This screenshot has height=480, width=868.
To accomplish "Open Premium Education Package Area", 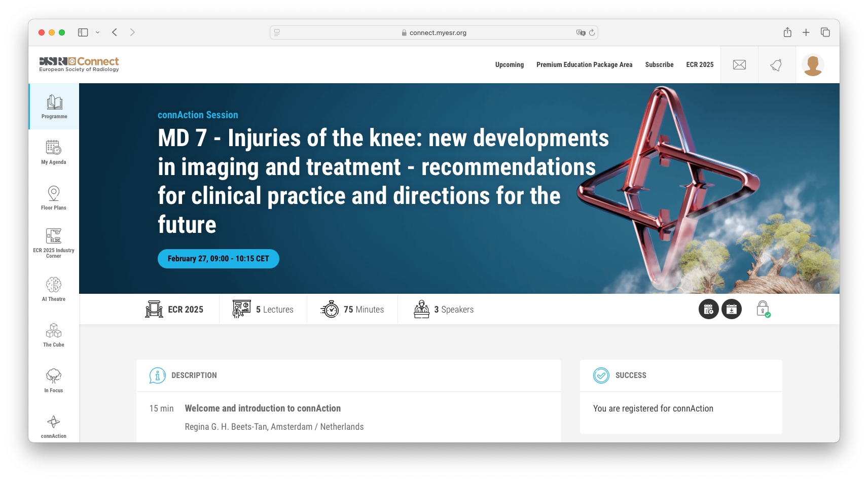I will click(584, 65).
